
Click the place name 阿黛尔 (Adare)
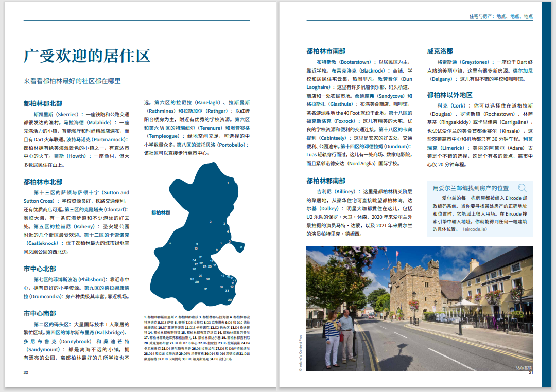pos(506,148)
